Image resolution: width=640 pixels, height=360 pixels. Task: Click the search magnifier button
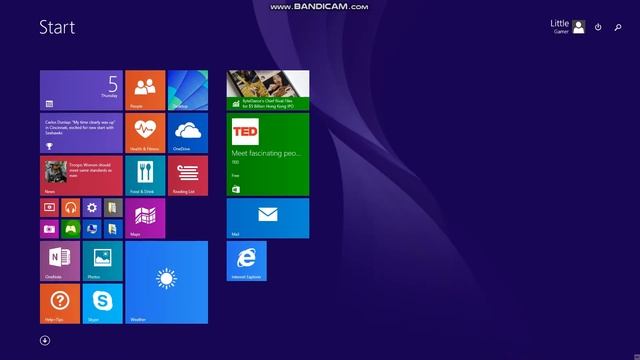pyautogui.click(x=618, y=27)
